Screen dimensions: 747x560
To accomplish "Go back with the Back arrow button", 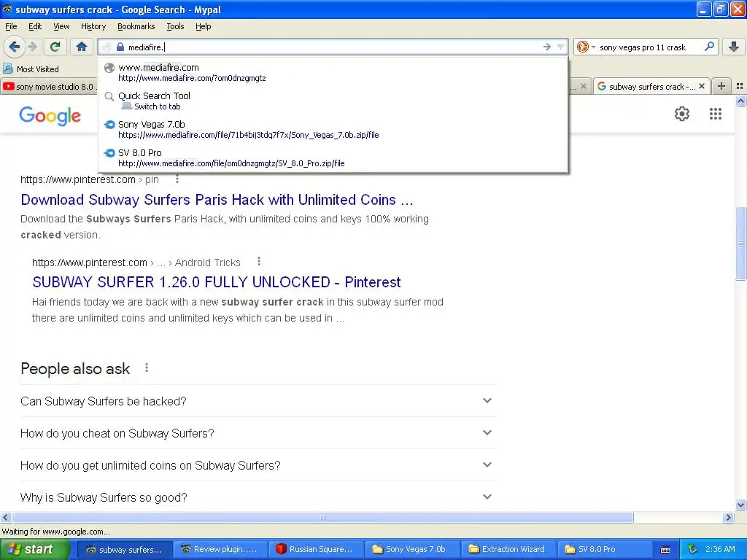I will coord(15,47).
